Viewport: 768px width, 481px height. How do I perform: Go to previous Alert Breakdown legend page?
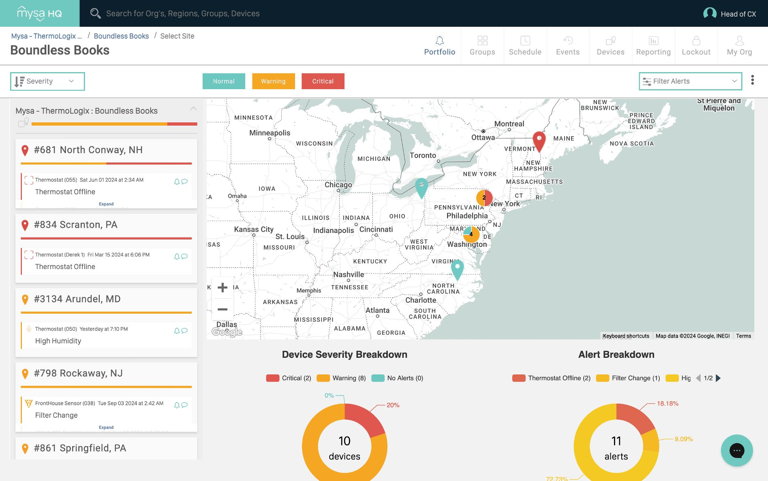point(698,378)
